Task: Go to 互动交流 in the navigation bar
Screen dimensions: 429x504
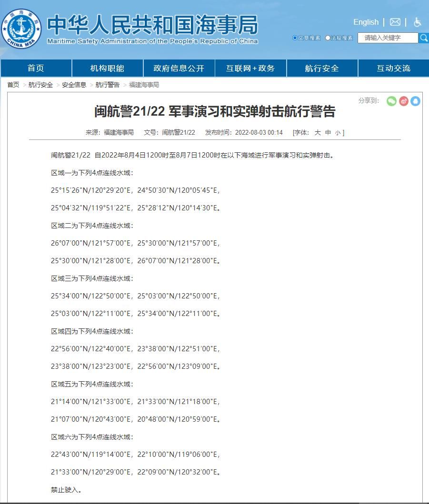Action: coord(393,68)
